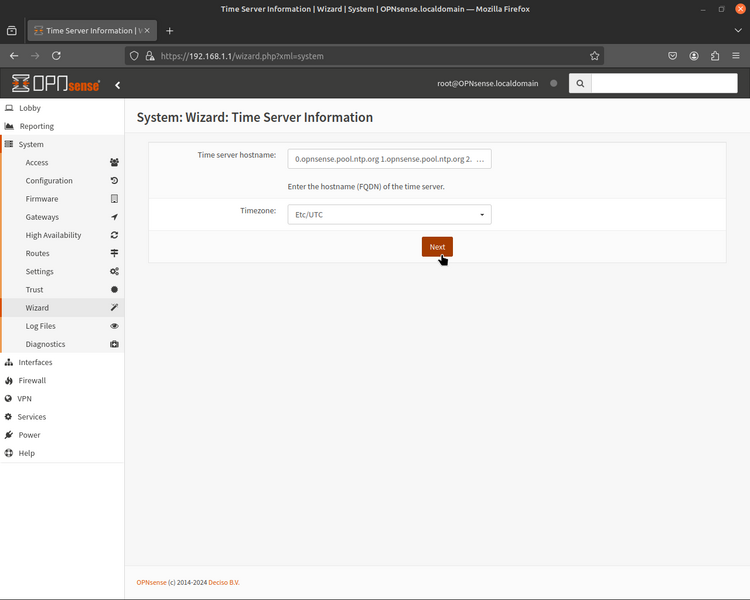Click the tracking protection shield icon

click(x=134, y=56)
